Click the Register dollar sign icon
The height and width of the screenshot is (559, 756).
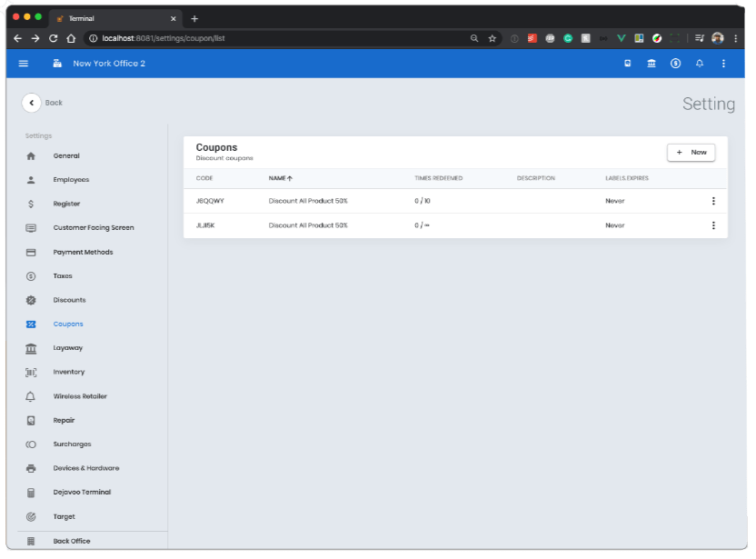pos(31,204)
